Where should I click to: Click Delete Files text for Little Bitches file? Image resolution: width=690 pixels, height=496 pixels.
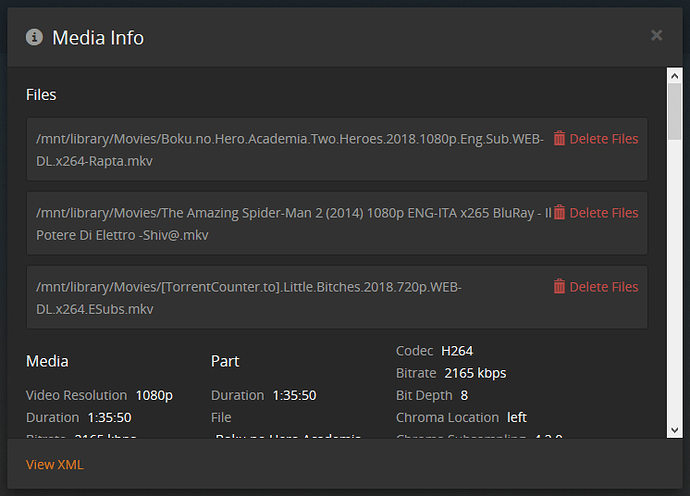tap(603, 287)
